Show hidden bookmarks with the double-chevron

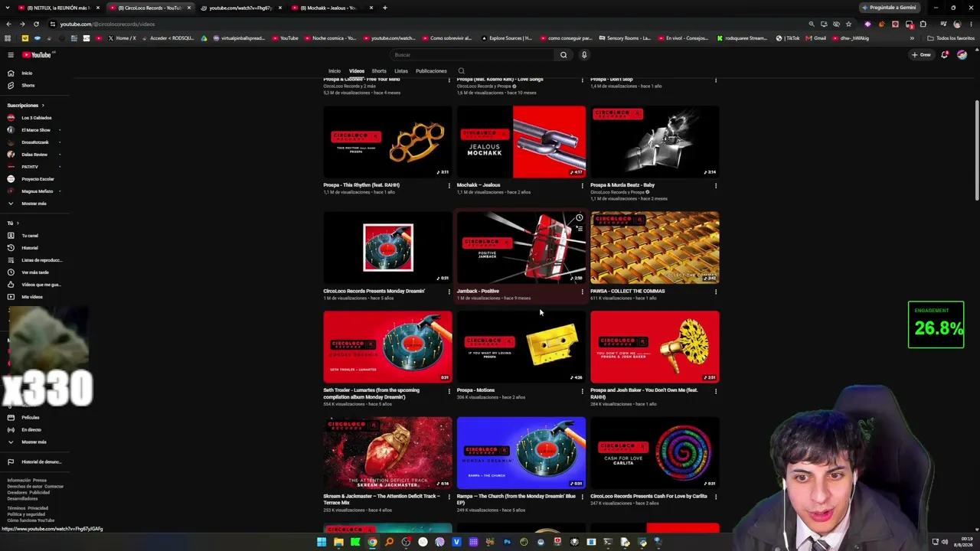[911, 38]
